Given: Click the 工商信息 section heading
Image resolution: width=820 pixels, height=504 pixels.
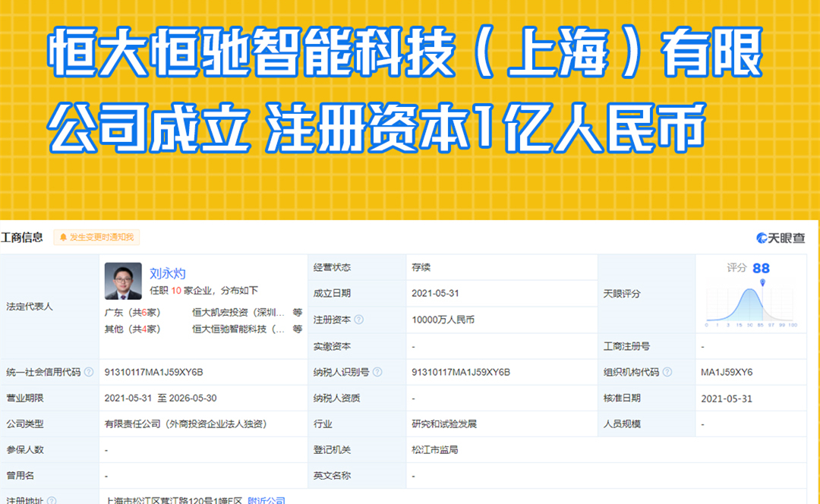Looking at the screenshot, I should [x=22, y=238].
